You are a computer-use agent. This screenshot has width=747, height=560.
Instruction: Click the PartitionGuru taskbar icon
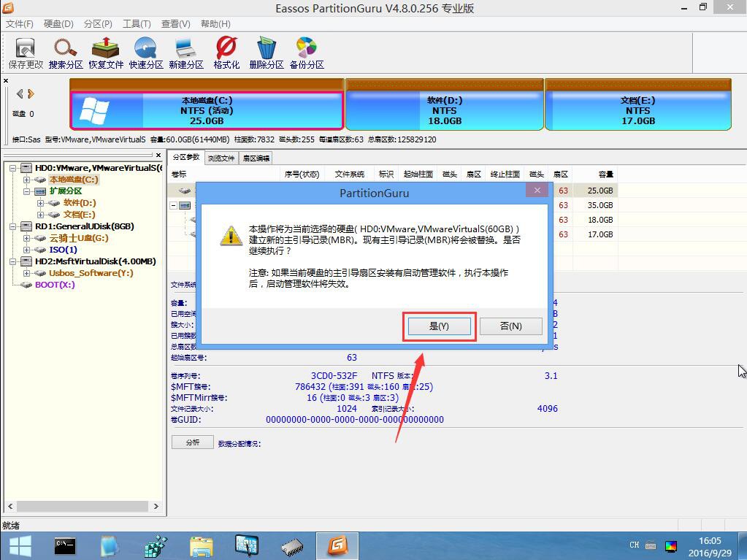pyautogui.click(x=337, y=545)
